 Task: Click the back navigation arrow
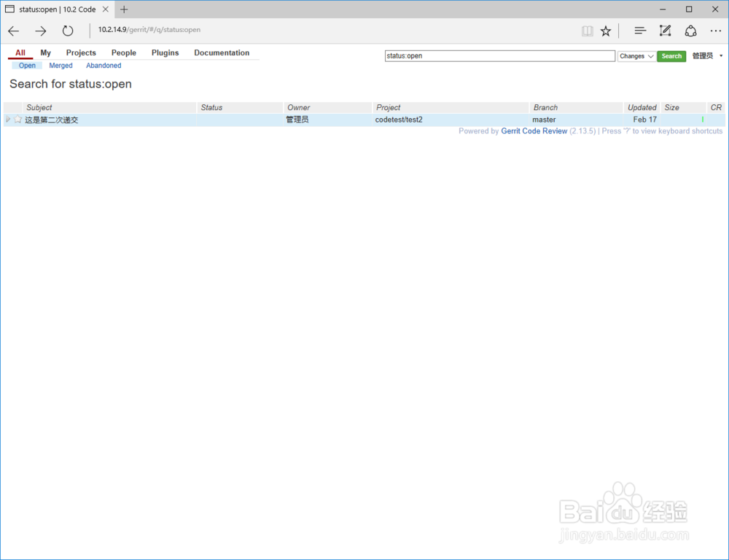[x=13, y=31]
